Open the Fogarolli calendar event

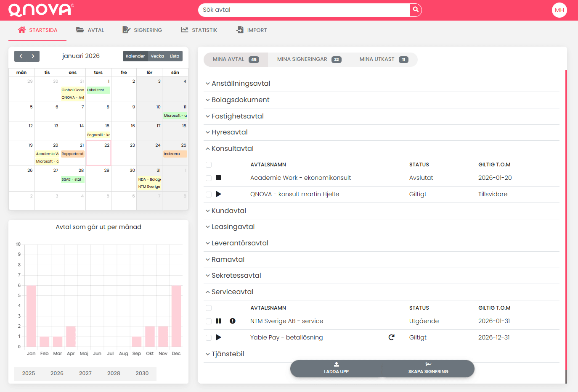[x=98, y=135]
